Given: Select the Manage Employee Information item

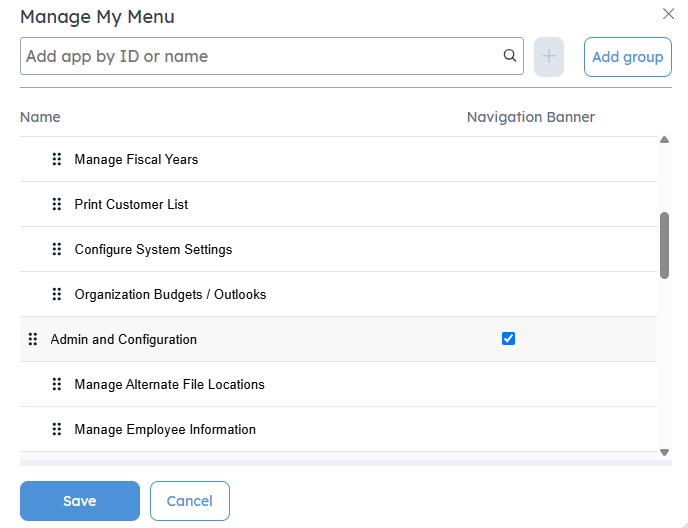Looking at the screenshot, I should tap(165, 429).
